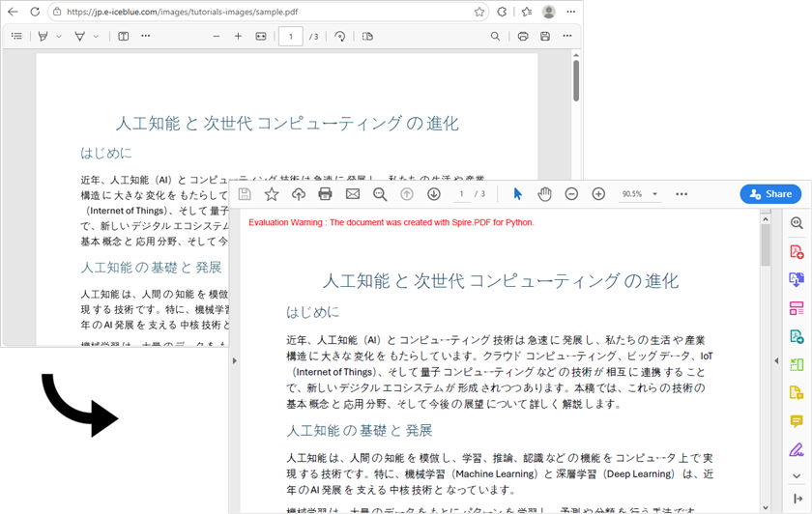Zoom in with Acrobat plus button
Viewport: 812px width, 514px height.
coord(598,194)
